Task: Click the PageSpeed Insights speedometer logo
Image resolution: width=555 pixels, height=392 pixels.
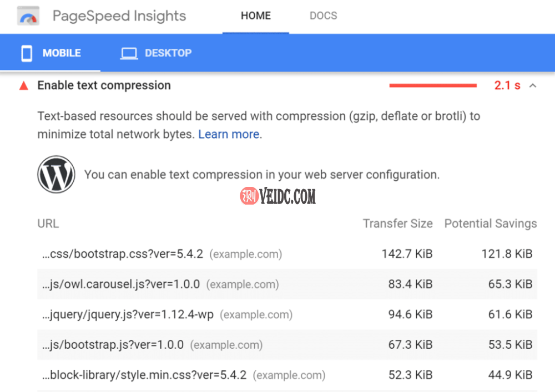Action: click(x=28, y=16)
